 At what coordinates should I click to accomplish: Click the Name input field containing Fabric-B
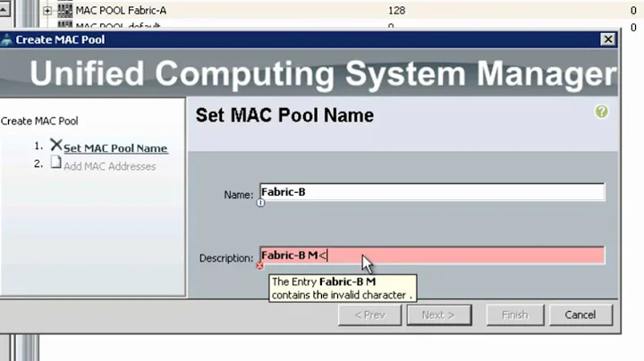click(x=432, y=192)
